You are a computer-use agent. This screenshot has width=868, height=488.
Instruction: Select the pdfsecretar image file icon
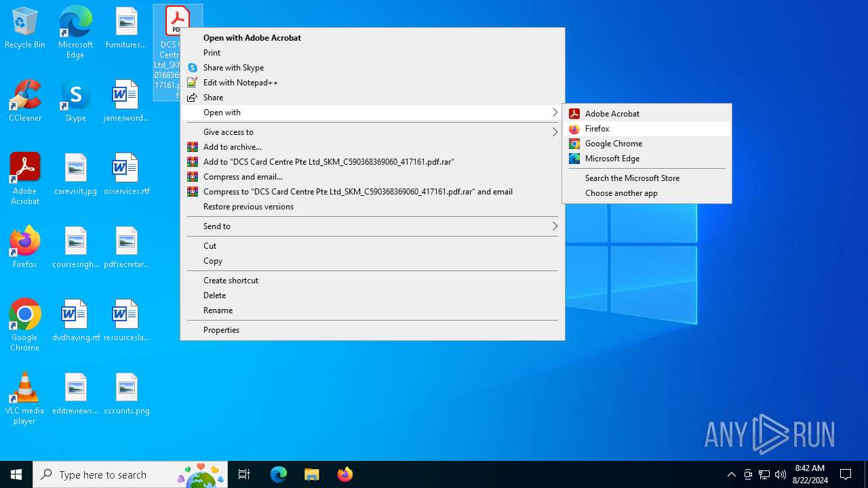coord(126,248)
